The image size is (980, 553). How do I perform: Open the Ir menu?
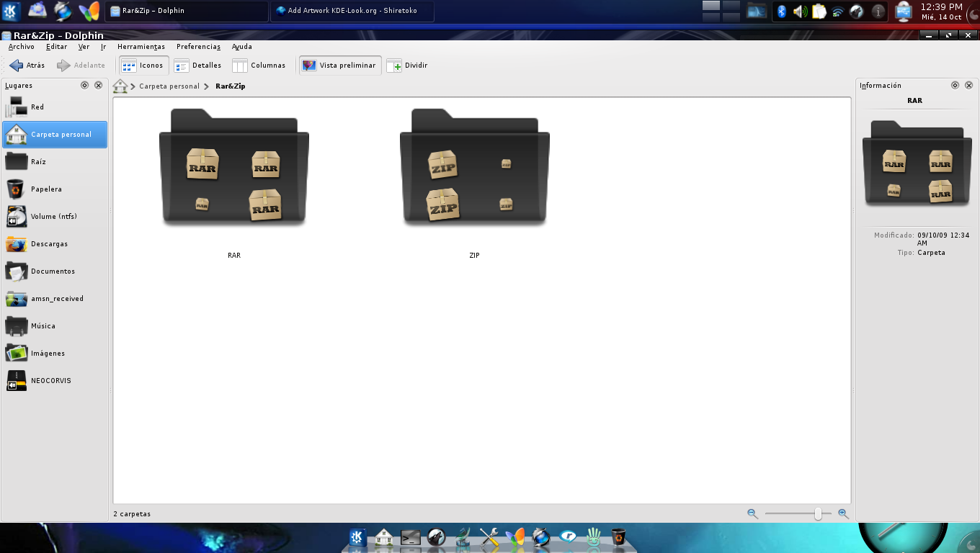pos(103,47)
